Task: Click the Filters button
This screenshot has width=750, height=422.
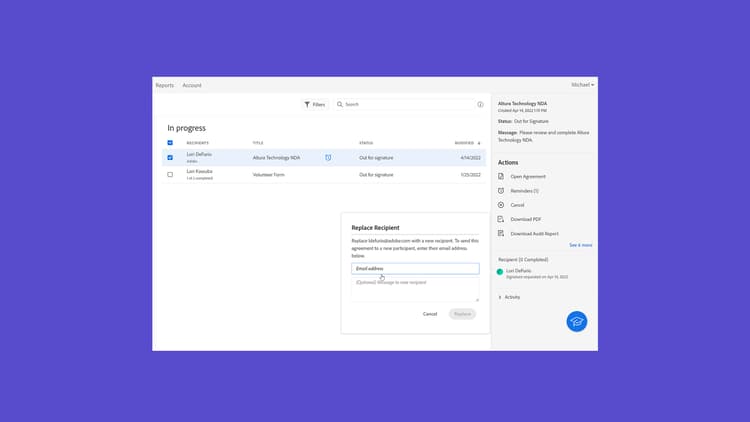Action: (315, 104)
